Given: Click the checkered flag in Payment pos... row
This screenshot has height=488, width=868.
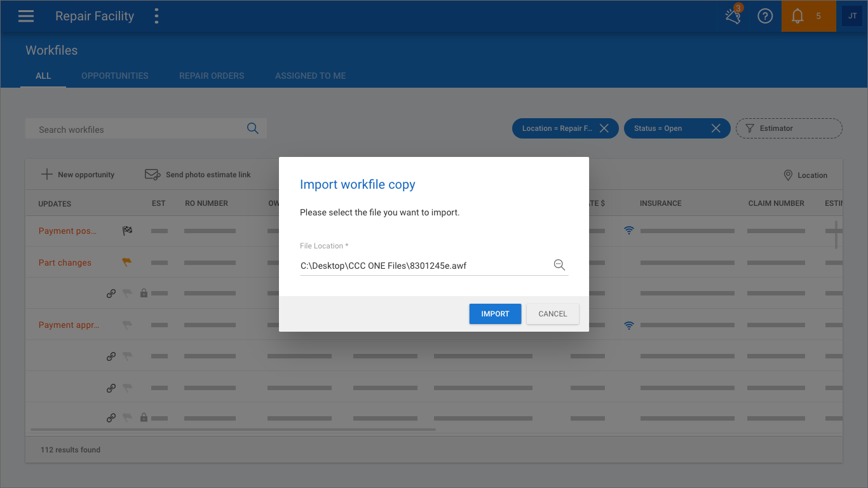Looking at the screenshot, I should pyautogui.click(x=127, y=231).
